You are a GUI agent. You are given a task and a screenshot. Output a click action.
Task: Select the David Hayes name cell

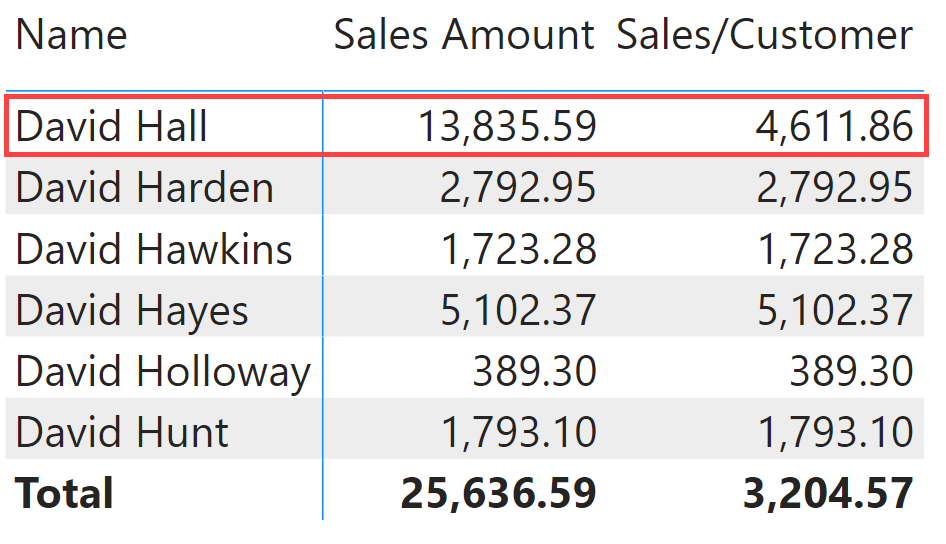tap(132, 311)
